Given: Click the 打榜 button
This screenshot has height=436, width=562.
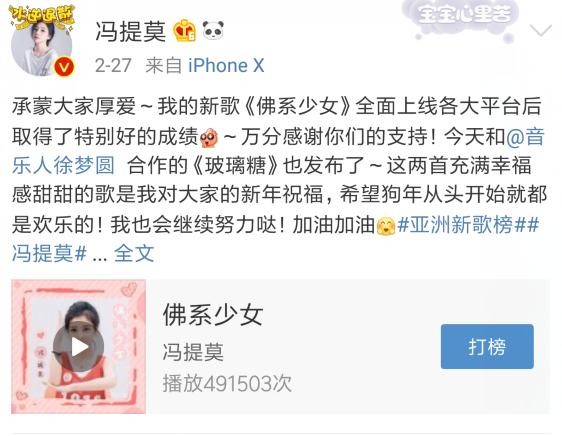Looking at the screenshot, I should [x=487, y=346].
